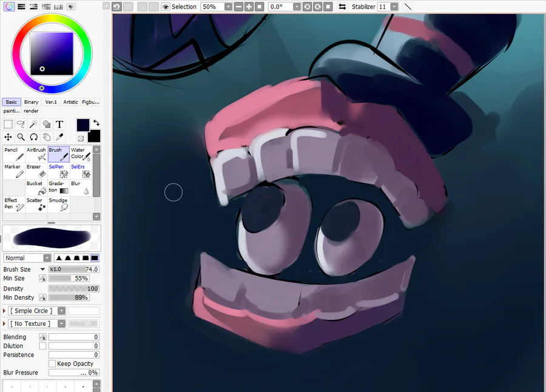
Task: Choose the Bucket fill tool
Action: [36, 188]
